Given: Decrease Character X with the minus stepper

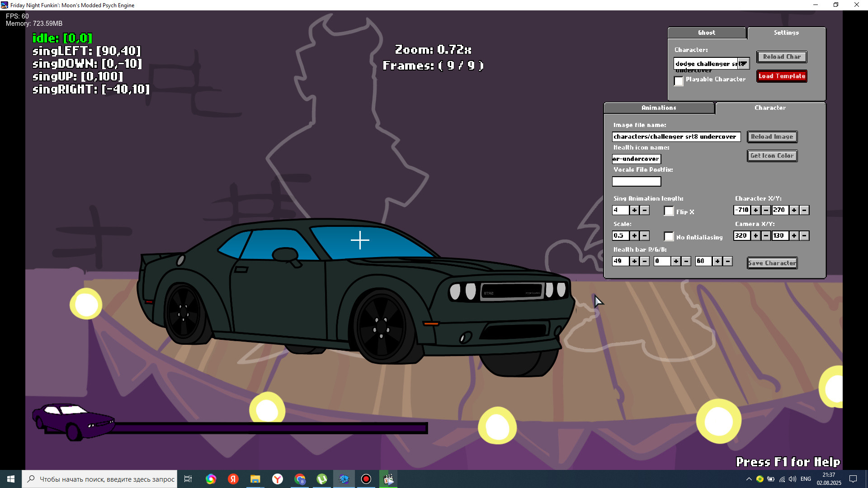Looking at the screenshot, I should coord(765,210).
